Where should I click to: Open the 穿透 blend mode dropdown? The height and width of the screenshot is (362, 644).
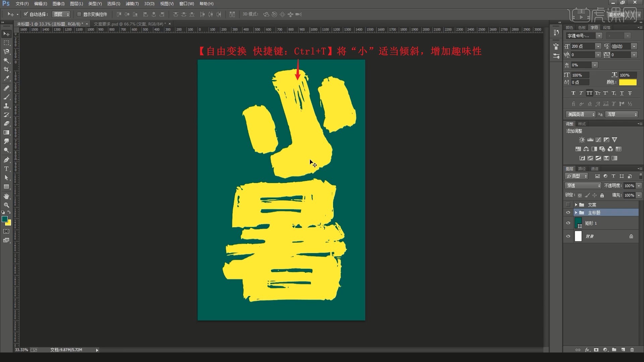coord(584,185)
